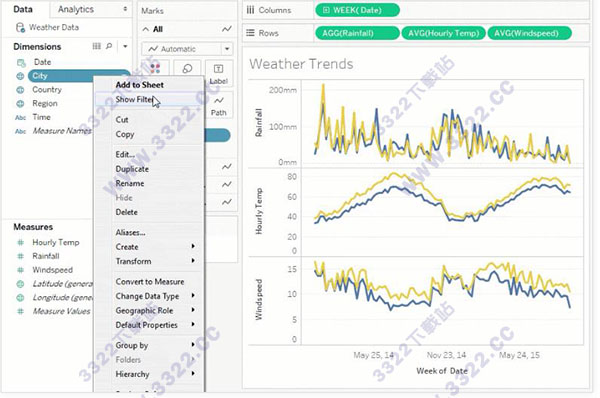Click the Columns shelf icon
This screenshot has width=600, height=398.
click(x=250, y=10)
